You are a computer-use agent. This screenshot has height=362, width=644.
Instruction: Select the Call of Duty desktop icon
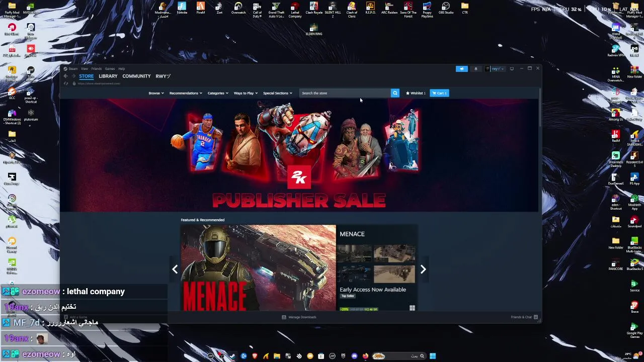(257, 10)
